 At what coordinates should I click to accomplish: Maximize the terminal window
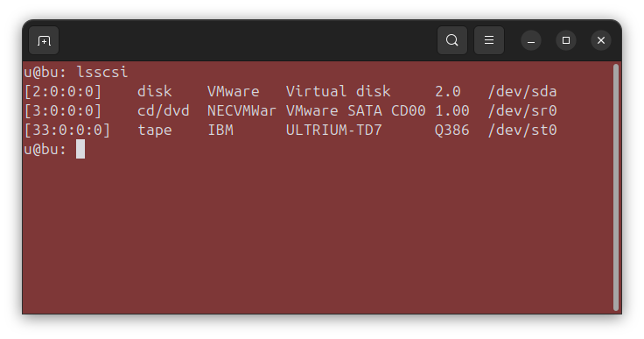tap(566, 40)
